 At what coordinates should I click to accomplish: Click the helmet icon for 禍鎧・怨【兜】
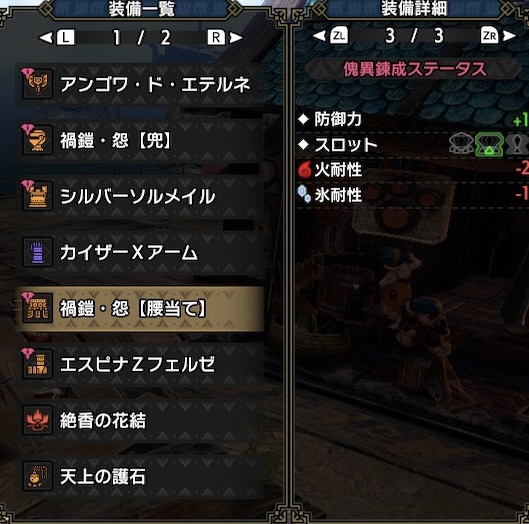37,140
